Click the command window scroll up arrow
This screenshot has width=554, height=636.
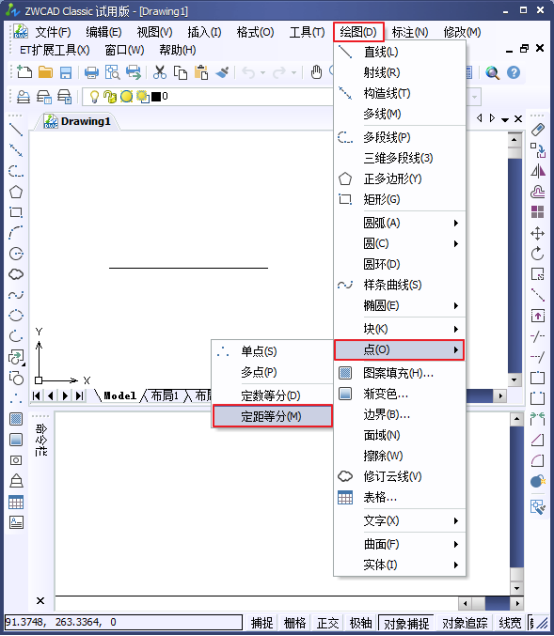[x=517, y=419]
